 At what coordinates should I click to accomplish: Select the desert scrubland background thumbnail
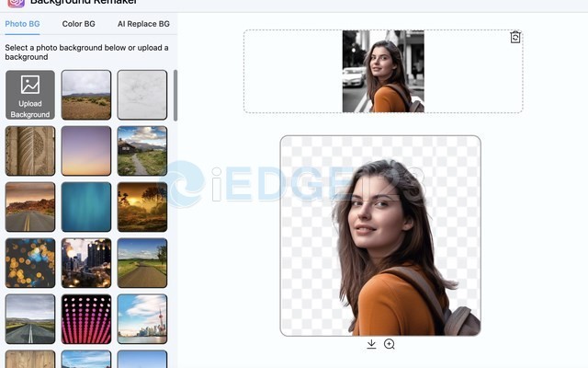coord(86,95)
